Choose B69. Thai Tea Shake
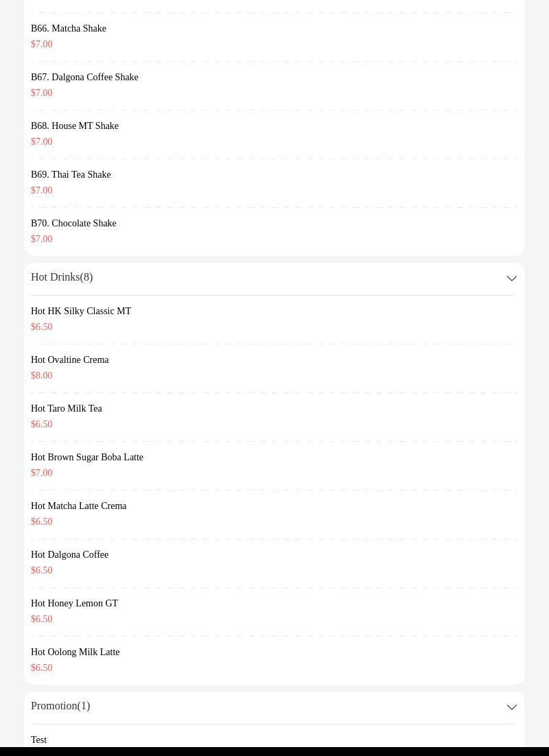549x756 pixels. (274, 182)
